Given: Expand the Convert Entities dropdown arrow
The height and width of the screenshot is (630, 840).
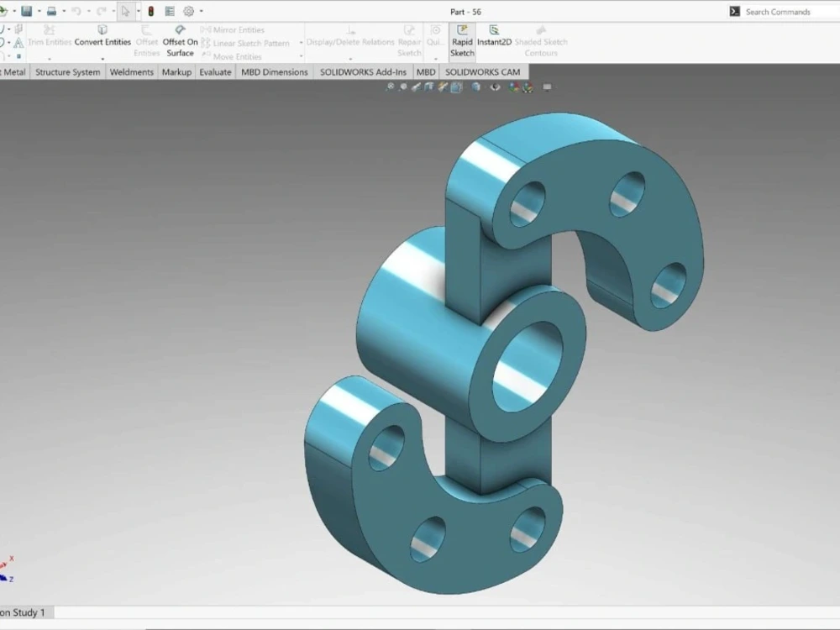Looking at the screenshot, I should (x=102, y=59).
